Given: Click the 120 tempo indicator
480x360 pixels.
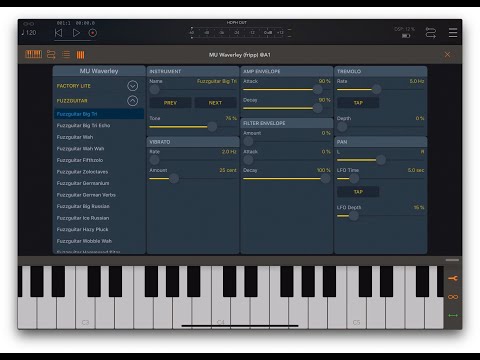Looking at the screenshot, I should 29,33.
